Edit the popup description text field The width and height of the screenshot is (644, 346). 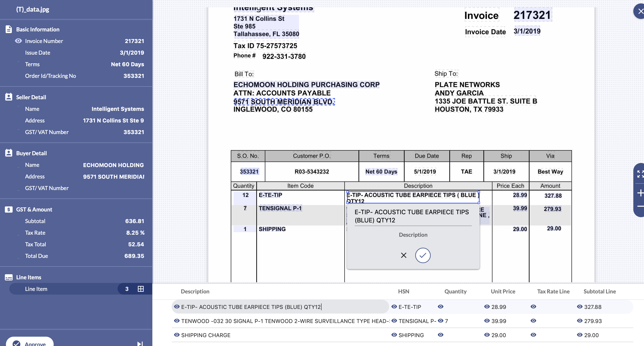click(x=413, y=216)
